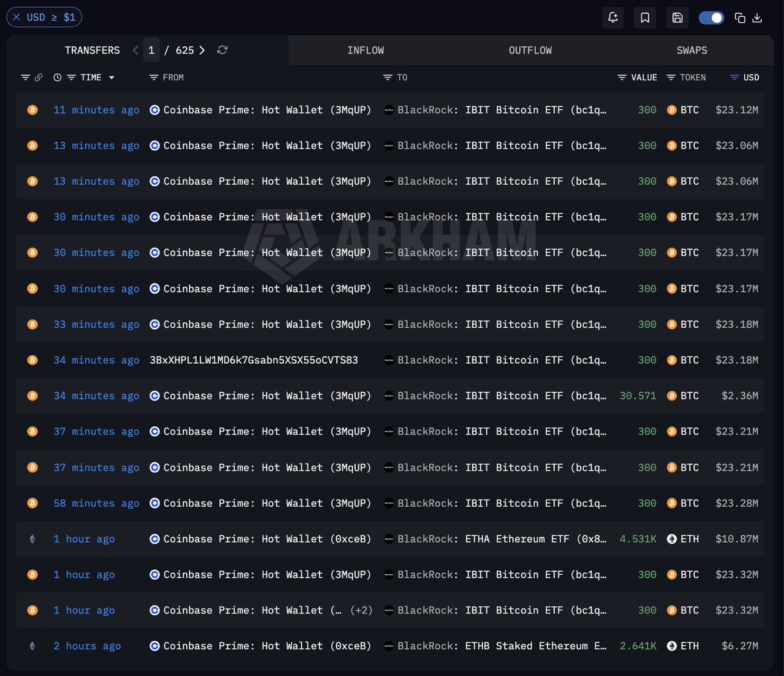
Task: Click Ethereum chain icon in 2 hours row
Action: point(32,646)
